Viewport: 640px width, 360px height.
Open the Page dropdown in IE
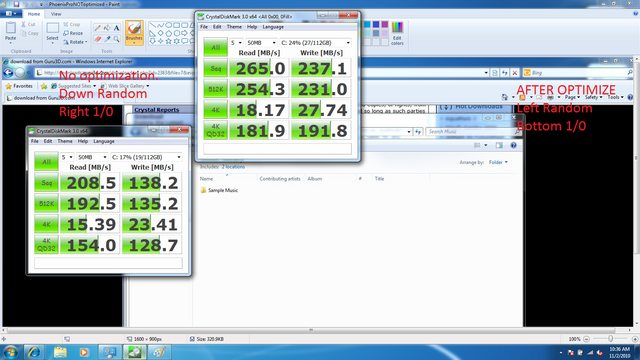[572, 97]
